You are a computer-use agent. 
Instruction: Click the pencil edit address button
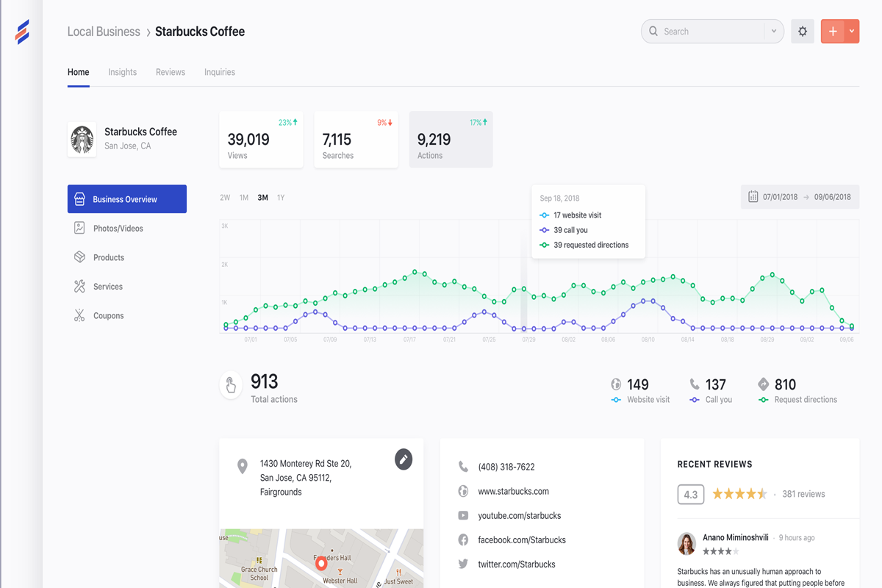(404, 459)
